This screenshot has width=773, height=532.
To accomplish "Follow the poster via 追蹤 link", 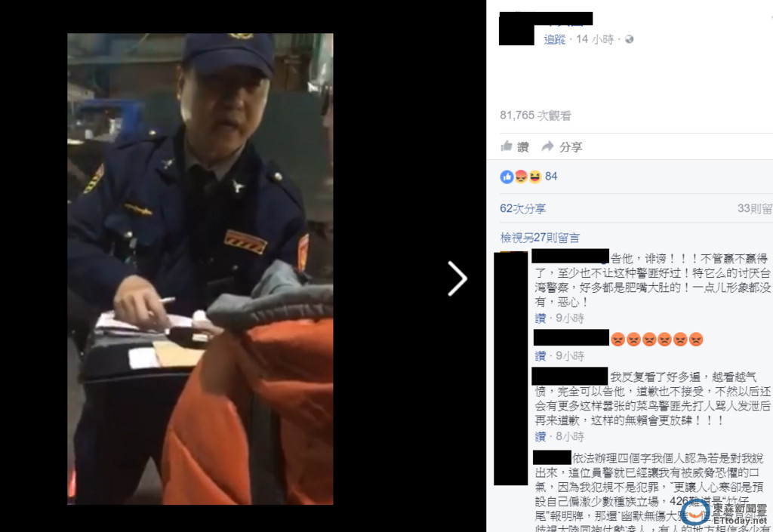I will (x=554, y=39).
